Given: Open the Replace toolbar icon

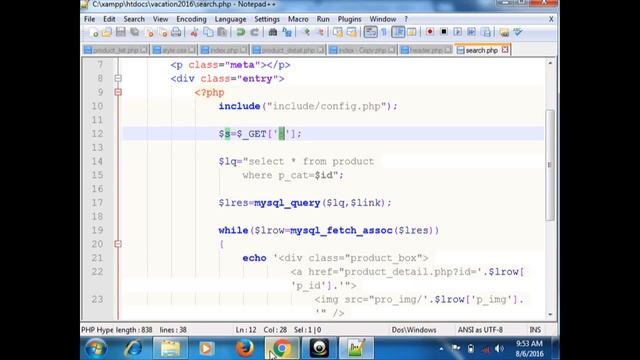Looking at the screenshot, I should tap(287, 32).
